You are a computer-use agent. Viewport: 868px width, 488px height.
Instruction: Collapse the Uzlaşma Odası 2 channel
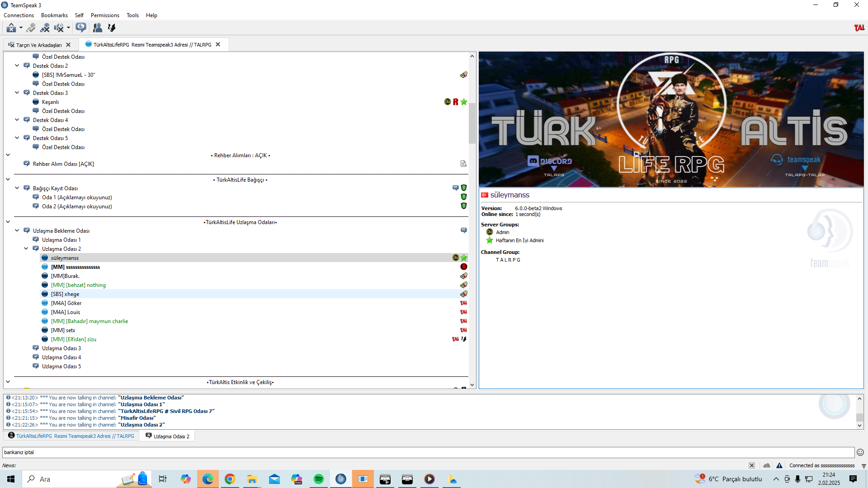[26, 249]
